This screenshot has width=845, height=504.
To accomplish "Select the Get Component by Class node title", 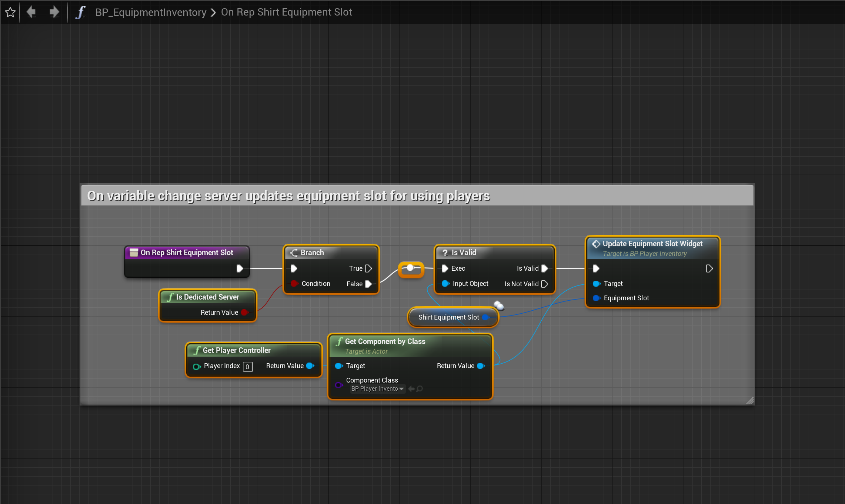I will pos(385,341).
